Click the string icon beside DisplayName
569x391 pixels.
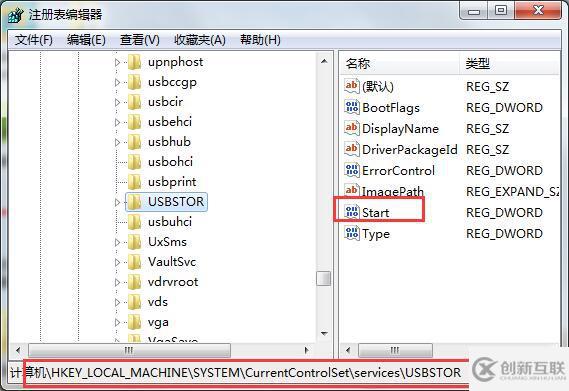[352, 129]
